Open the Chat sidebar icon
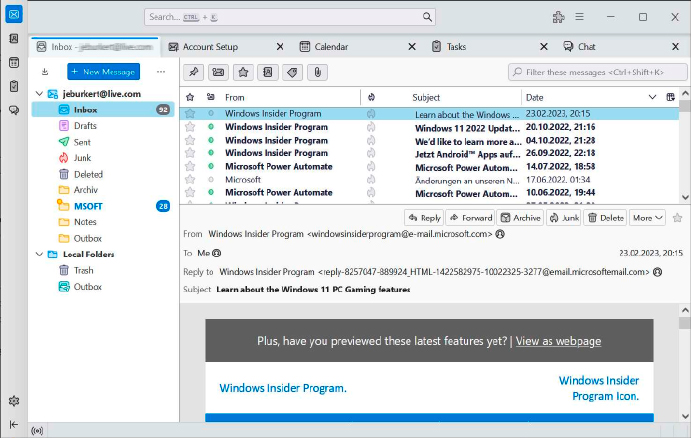Screen dimensions: 691x438 (x=14, y=110)
